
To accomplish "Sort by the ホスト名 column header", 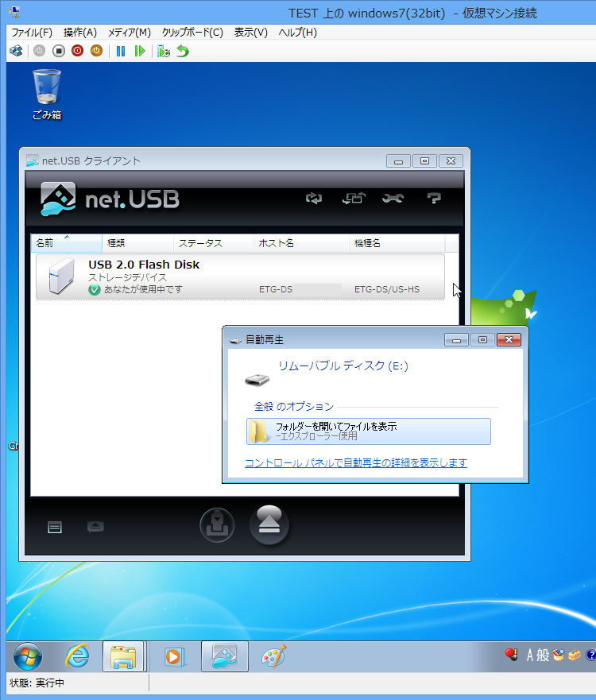I will 301,243.
